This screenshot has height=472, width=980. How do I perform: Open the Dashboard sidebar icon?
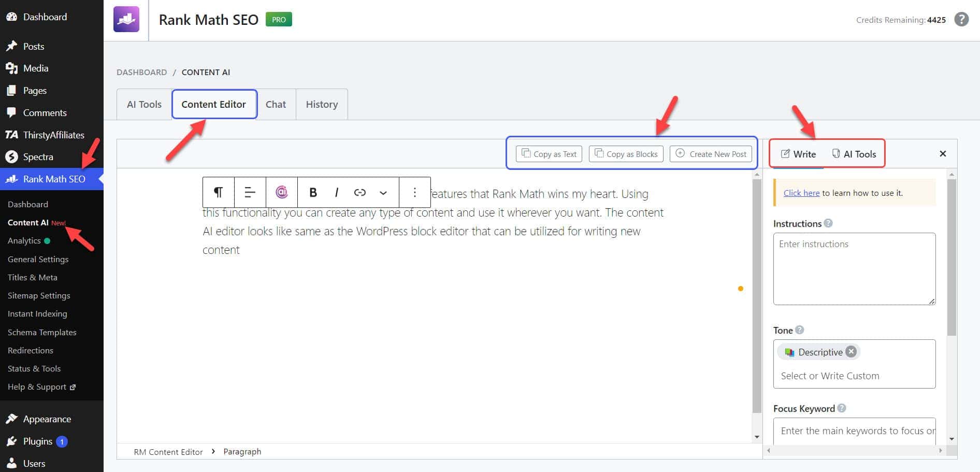coord(11,17)
